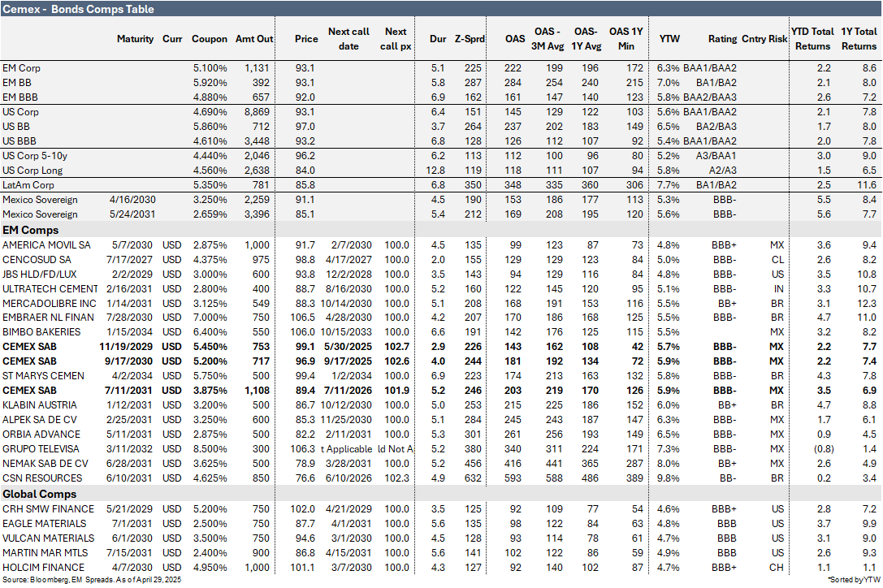Click CEMEX SAB maturity 11/19/2029

click(127, 347)
